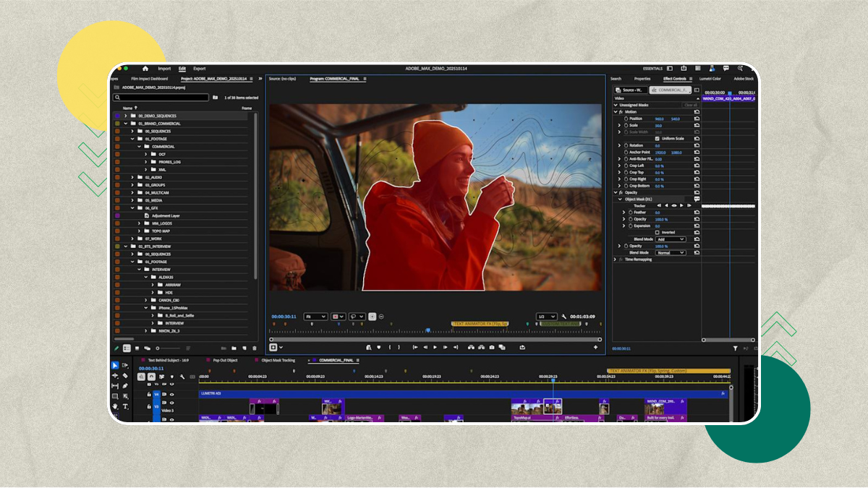Click the Export Frame camera icon
868x488 pixels.
491,347
